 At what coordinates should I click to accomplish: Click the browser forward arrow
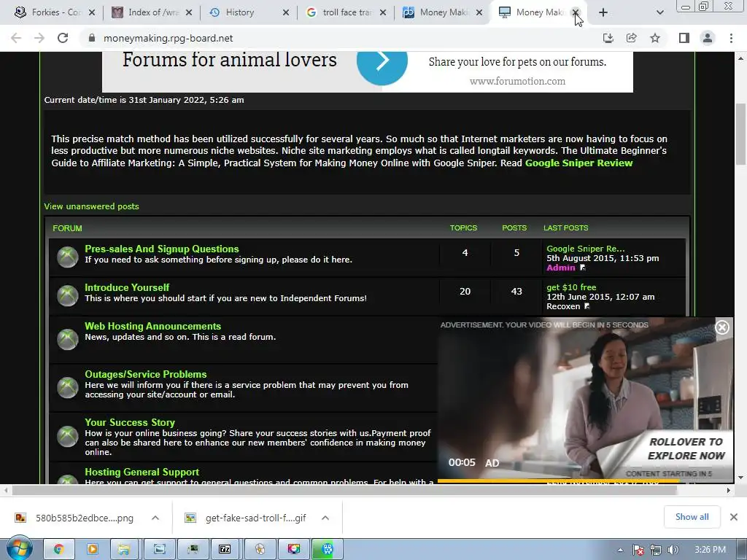39,38
